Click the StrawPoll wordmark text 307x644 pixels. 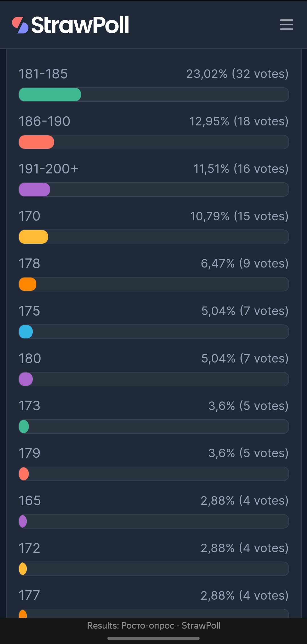80,25
